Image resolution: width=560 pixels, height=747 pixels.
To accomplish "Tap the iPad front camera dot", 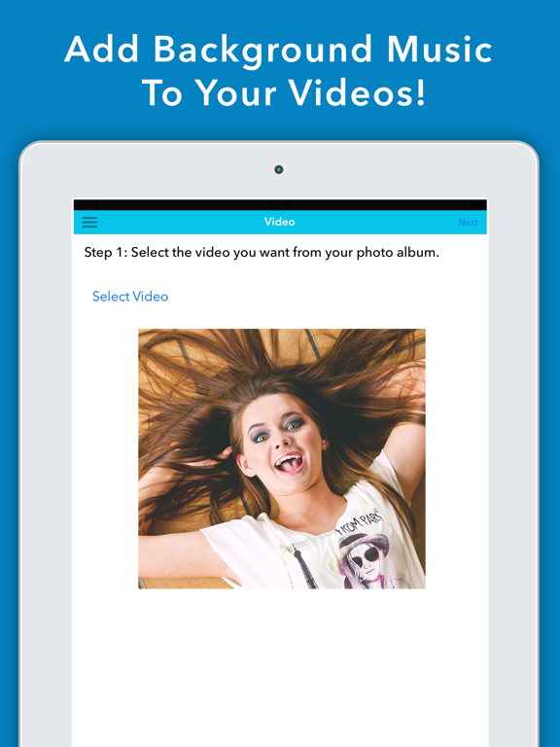I will (x=279, y=169).
